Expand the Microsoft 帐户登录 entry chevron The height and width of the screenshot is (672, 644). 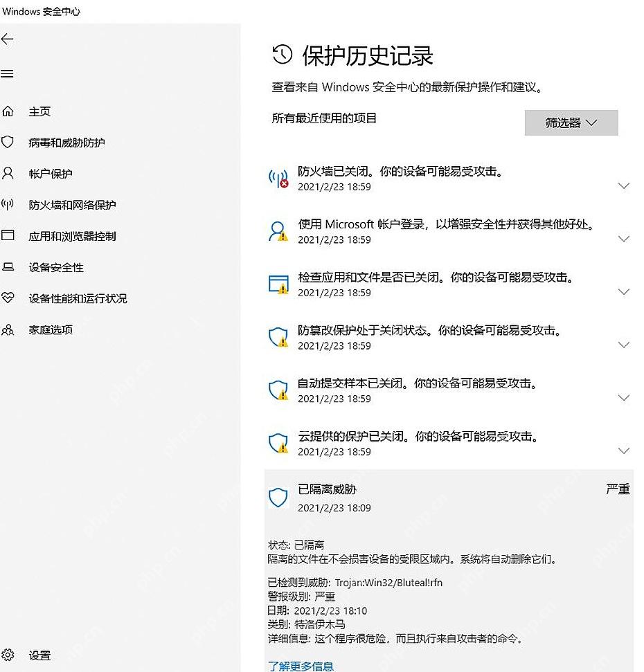pos(624,239)
